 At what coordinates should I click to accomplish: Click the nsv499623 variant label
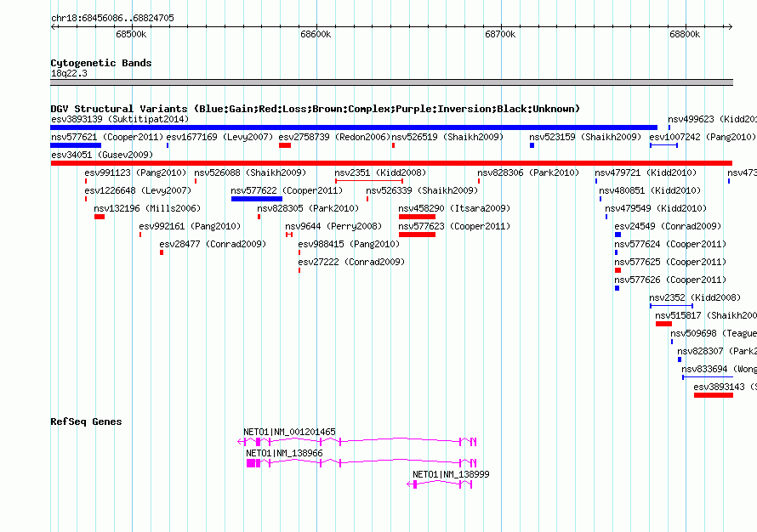click(712, 119)
